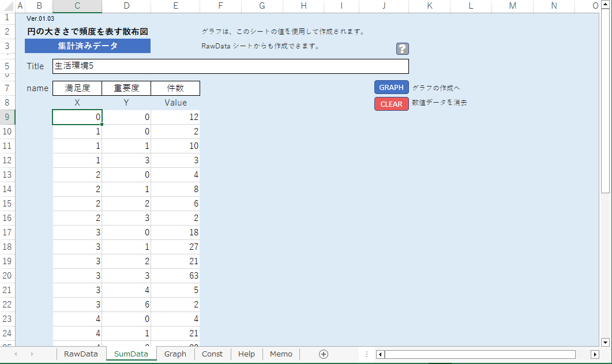Click horizontal scrollbar right arrow

pyautogui.click(x=595, y=354)
